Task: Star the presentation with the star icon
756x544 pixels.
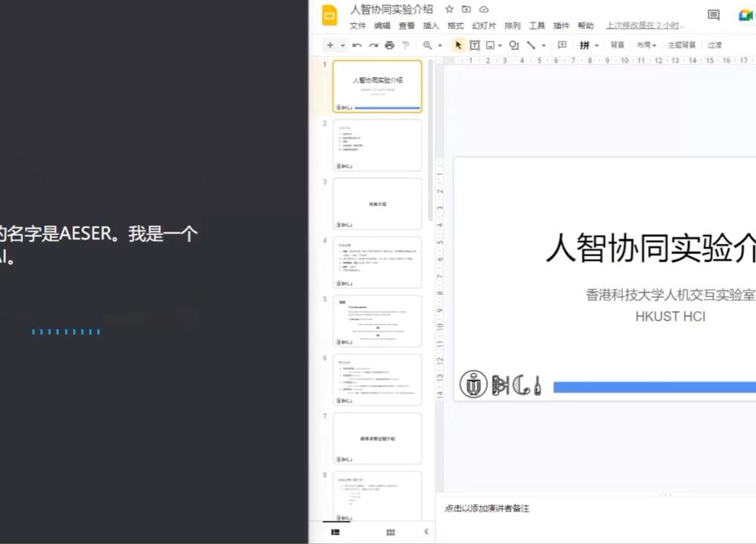Action: point(449,9)
